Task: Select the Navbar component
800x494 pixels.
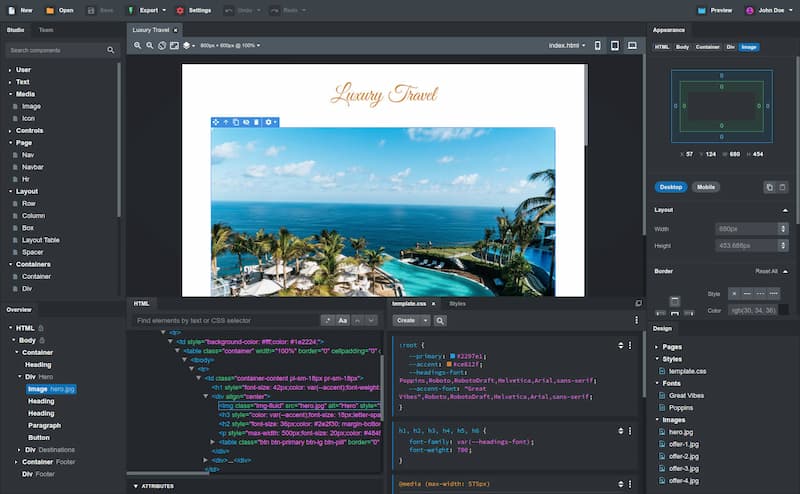Action: point(32,167)
